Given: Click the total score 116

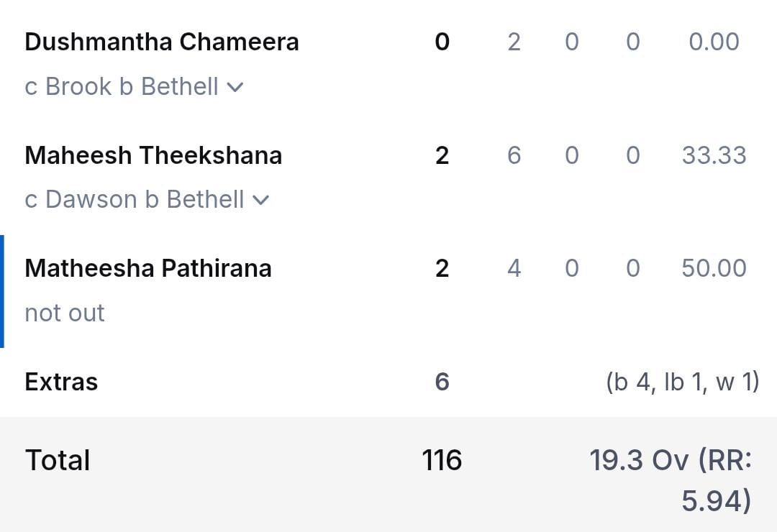Looking at the screenshot, I should [x=442, y=460].
